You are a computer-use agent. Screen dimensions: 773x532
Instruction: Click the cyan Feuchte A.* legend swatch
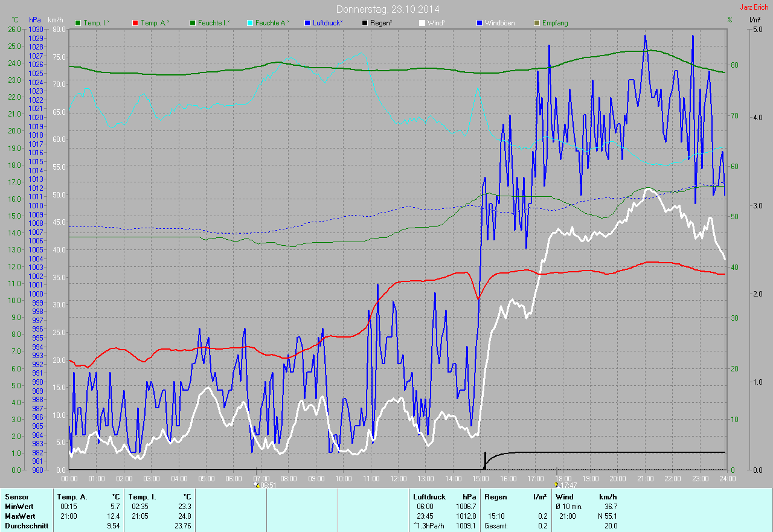pos(250,23)
